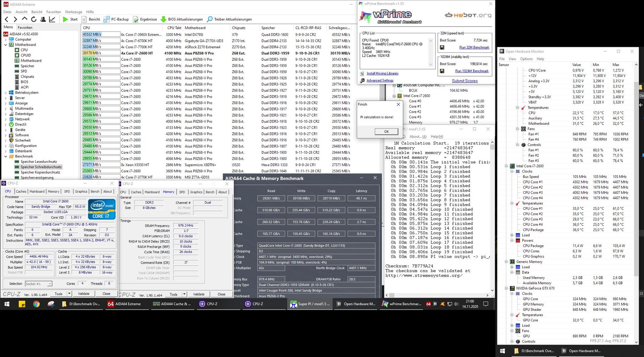Open the Windows Start menu
Viewport: 644px width, 357px height.
[x=7, y=304]
